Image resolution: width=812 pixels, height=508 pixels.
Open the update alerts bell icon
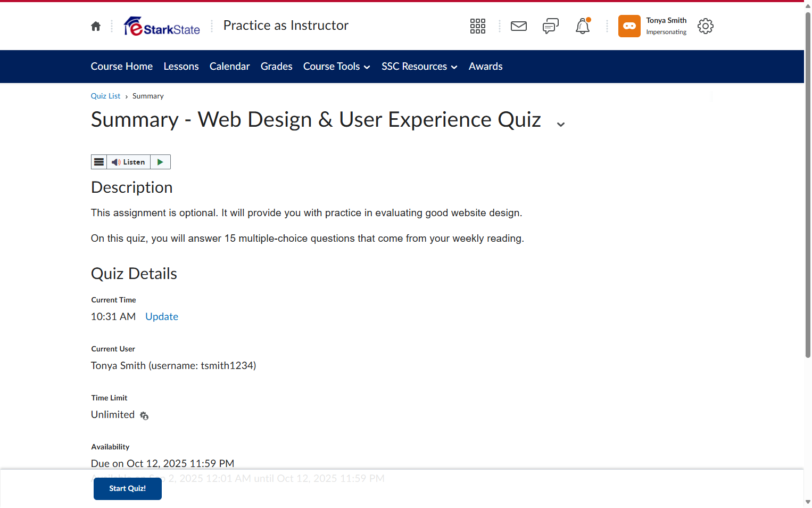click(583, 26)
